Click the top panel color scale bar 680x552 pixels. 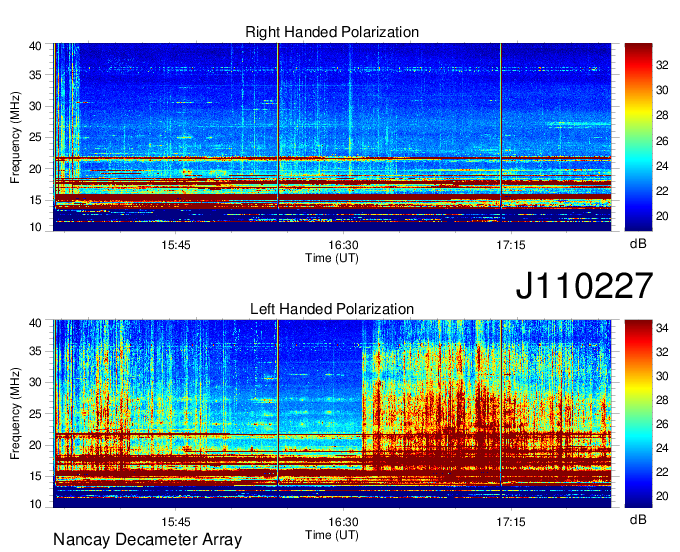[638, 137]
